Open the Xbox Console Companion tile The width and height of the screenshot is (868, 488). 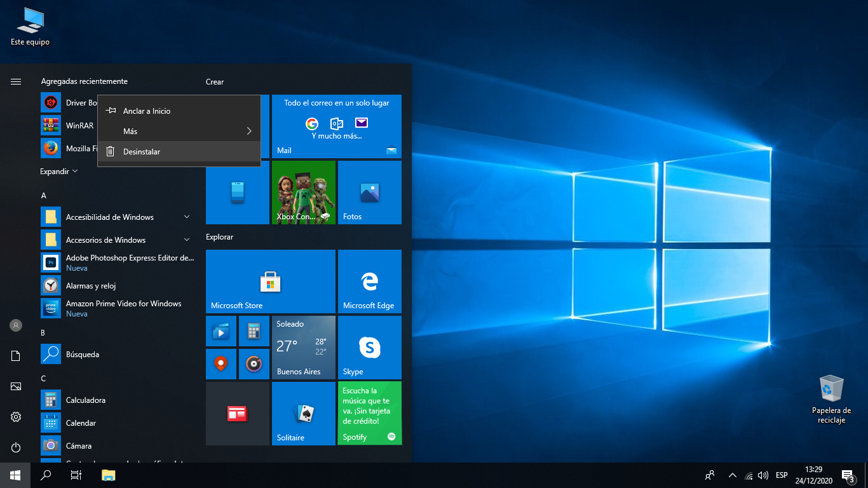[x=304, y=193]
